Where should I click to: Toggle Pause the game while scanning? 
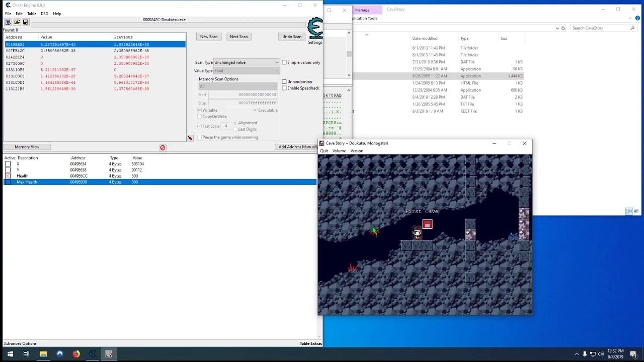pyautogui.click(x=200, y=137)
